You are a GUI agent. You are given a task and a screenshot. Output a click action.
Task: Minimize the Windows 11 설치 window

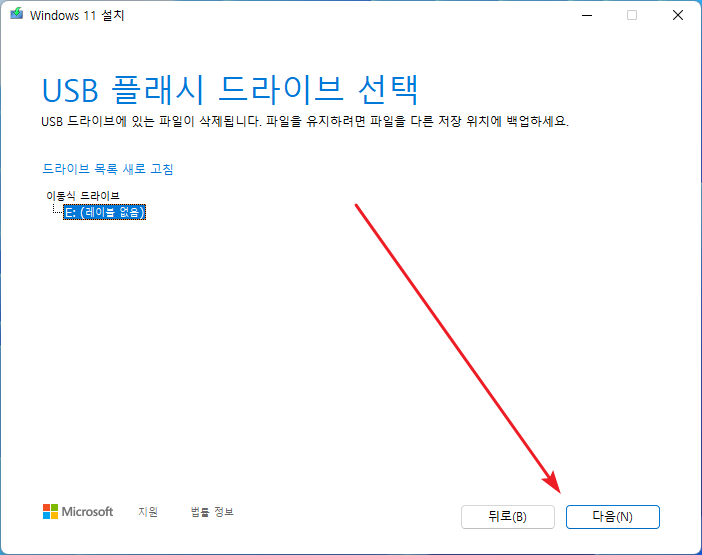tap(587, 15)
